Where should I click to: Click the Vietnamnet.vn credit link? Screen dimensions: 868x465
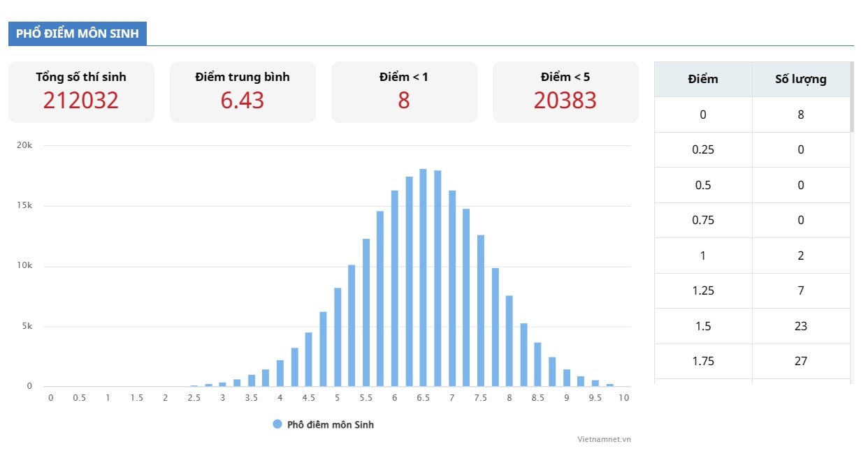604,439
